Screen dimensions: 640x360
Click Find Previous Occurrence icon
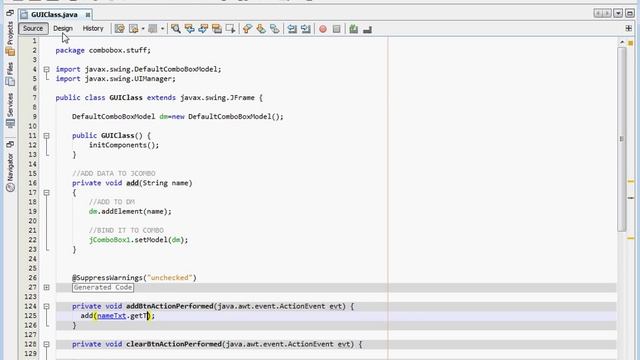click(189, 29)
